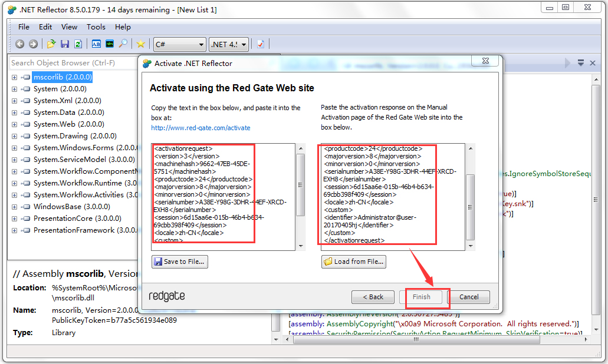608x364 pixels.
Task: Click the Save toolbar icon
Action: (x=66, y=44)
